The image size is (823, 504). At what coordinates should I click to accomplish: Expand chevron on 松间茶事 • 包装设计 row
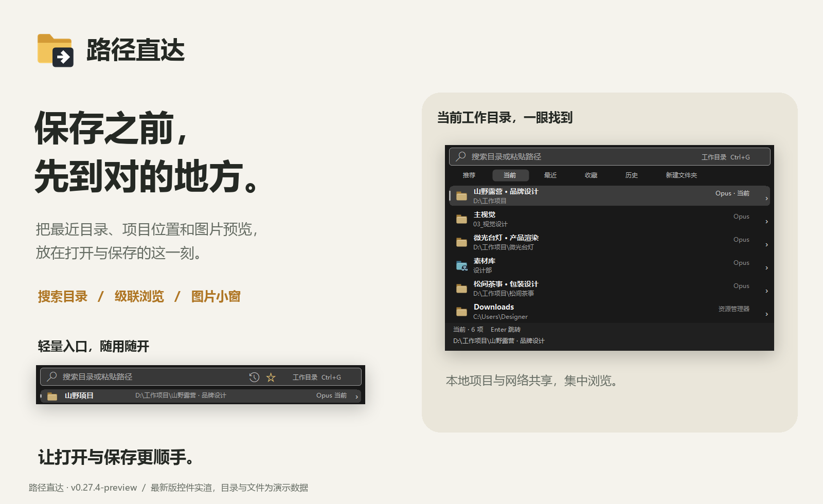[766, 291]
